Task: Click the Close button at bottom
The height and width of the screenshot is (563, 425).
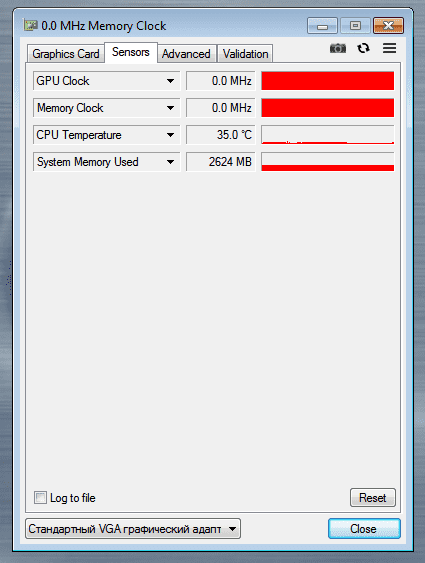Action: 364,529
